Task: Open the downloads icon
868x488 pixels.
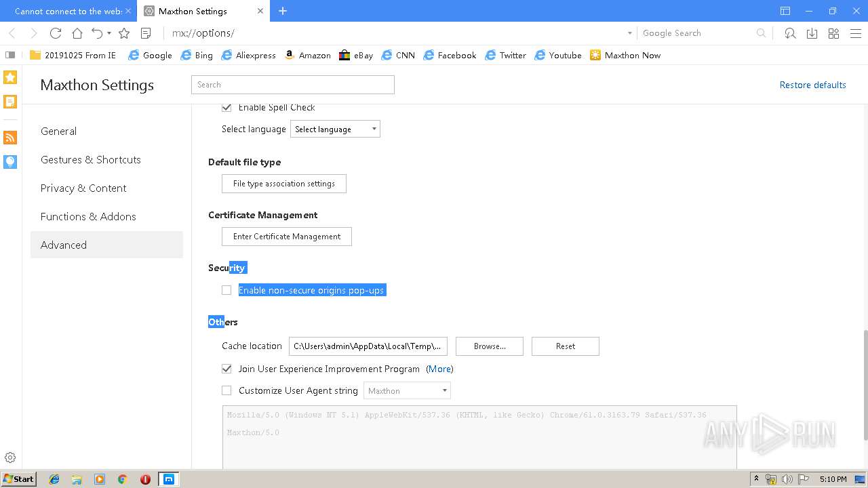Action: click(812, 33)
